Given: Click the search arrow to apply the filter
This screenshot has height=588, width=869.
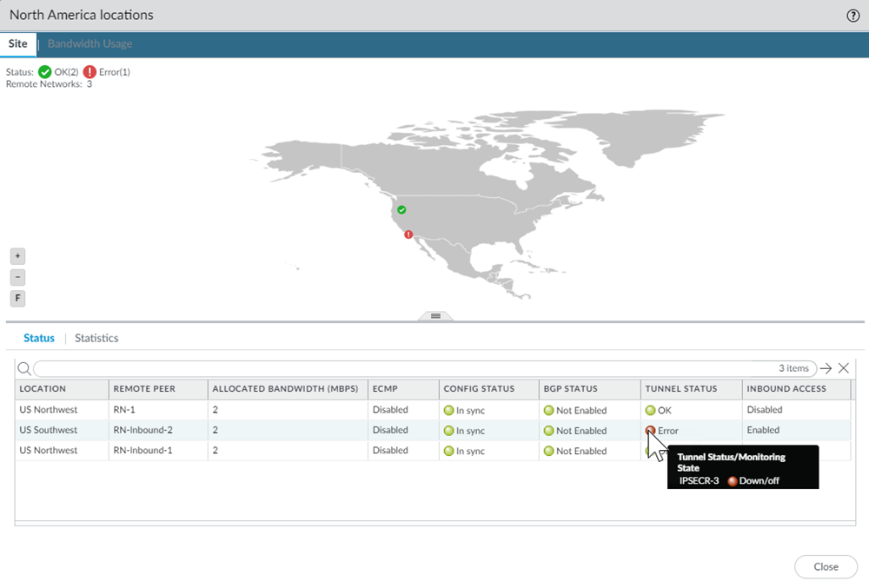Looking at the screenshot, I should pos(826,367).
